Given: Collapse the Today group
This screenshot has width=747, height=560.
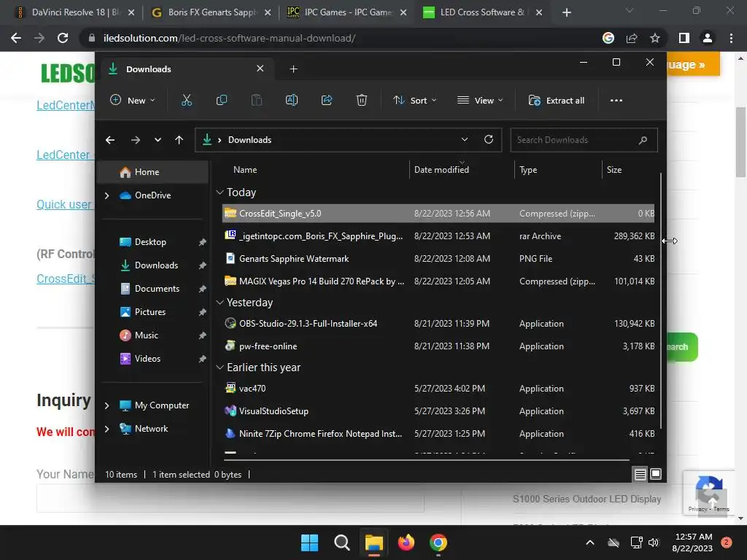Looking at the screenshot, I should click(220, 192).
